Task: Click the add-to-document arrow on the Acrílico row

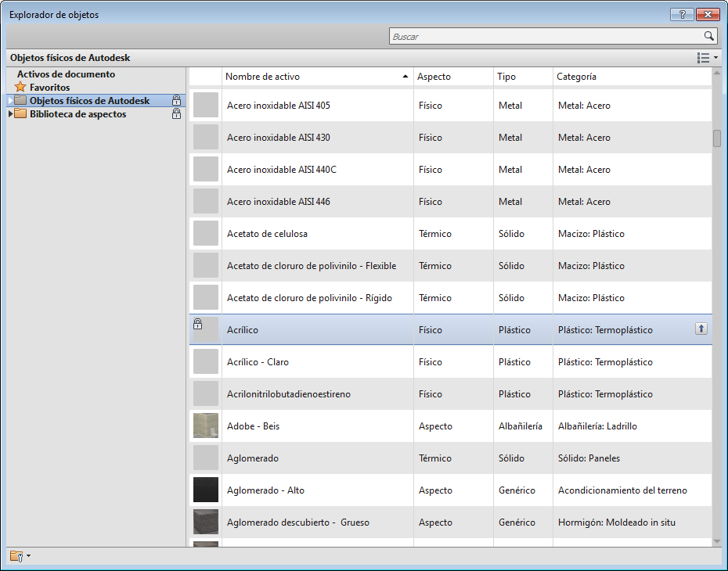Action: tap(701, 329)
